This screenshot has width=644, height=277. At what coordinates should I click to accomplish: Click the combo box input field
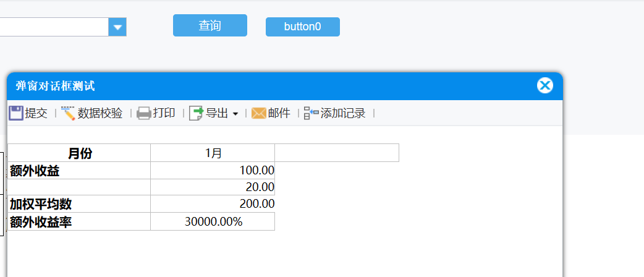click(x=54, y=27)
